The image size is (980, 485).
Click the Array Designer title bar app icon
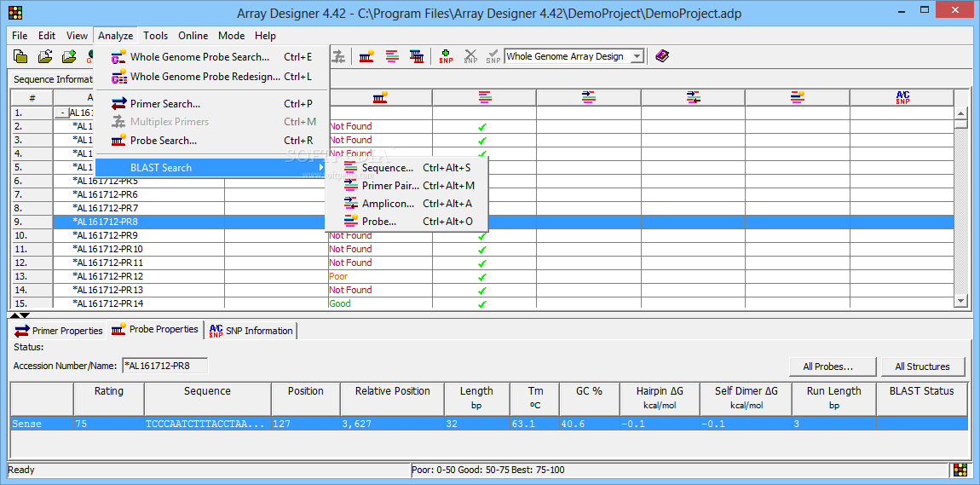tap(15, 13)
